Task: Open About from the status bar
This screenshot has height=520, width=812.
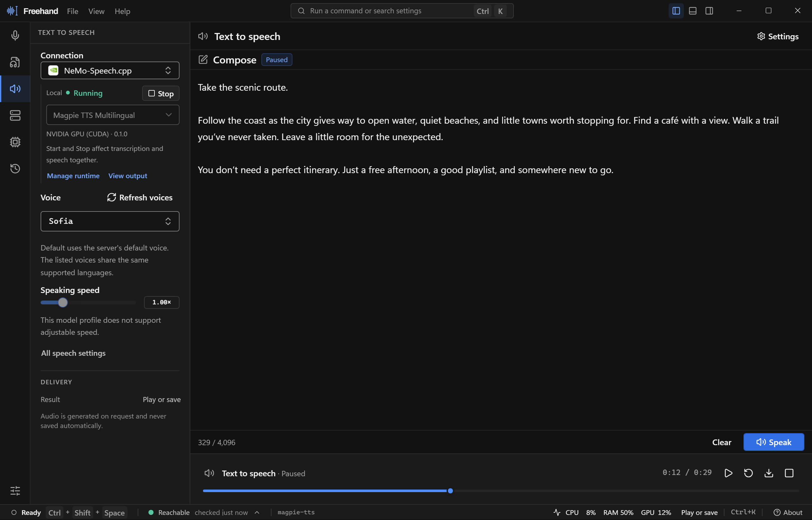Action: (x=788, y=512)
